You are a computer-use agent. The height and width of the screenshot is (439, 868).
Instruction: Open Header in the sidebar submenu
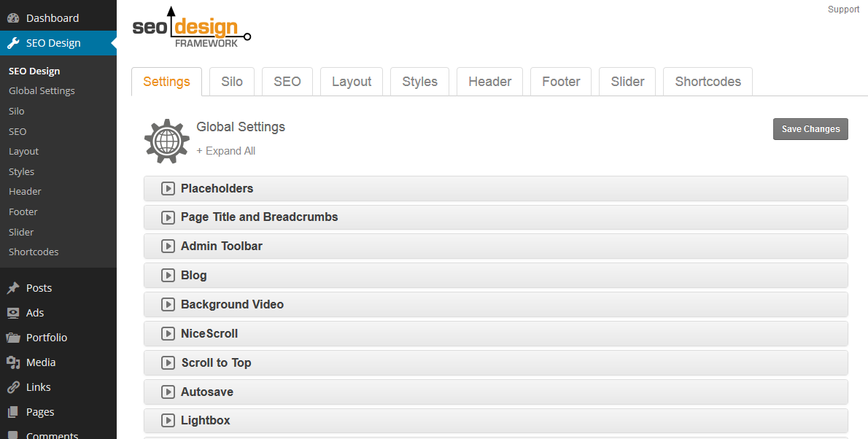tap(25, 192)
